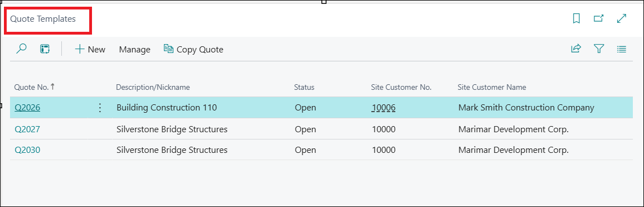Select Marimar Development Corp. in Q2030 row
This screenshot has width=644, height=207.
[x=514, y=150]
